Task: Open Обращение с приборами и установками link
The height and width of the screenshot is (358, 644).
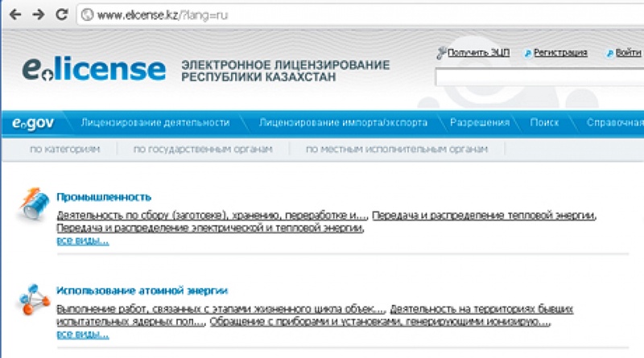Action: pyautogui.click(x=380, y=322)
